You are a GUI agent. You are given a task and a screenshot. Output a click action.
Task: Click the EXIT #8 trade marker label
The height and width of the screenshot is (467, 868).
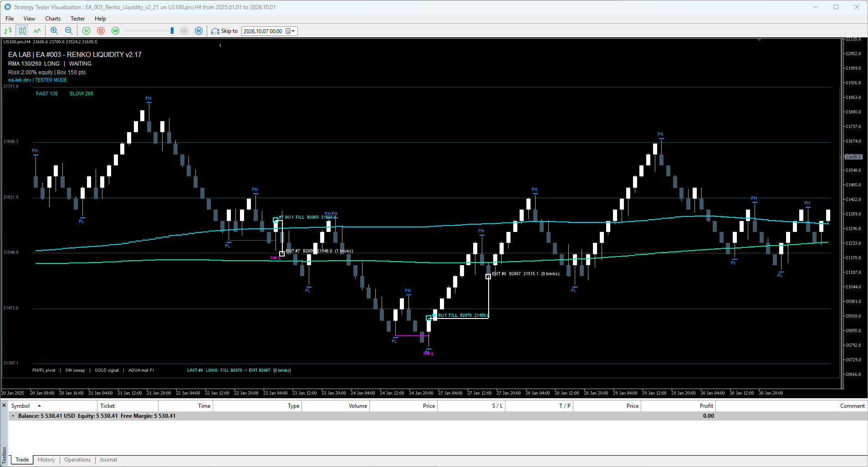tap(526, 274)
